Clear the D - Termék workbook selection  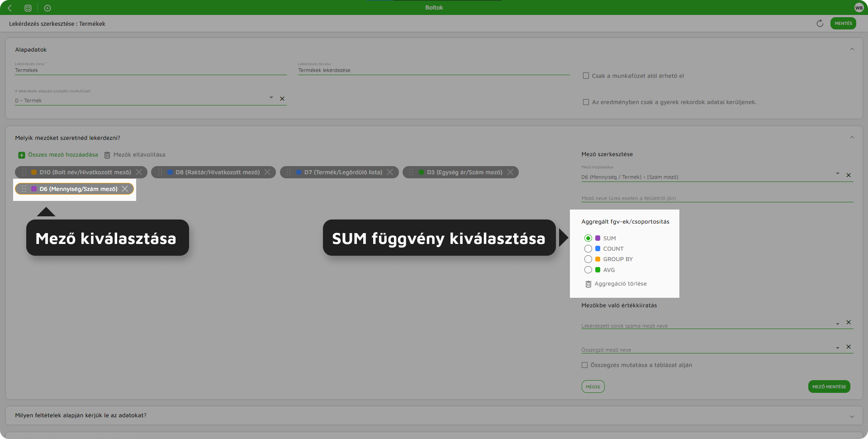coord(282,99)
